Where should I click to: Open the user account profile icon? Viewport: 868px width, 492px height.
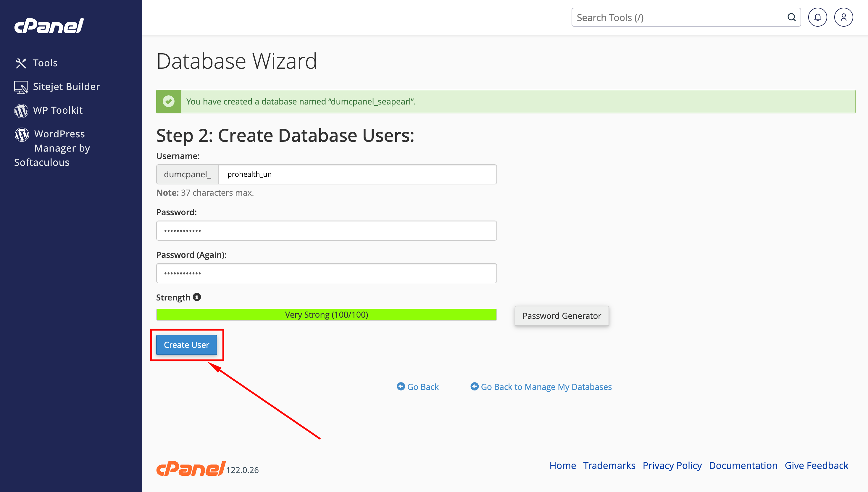point(843,17)
